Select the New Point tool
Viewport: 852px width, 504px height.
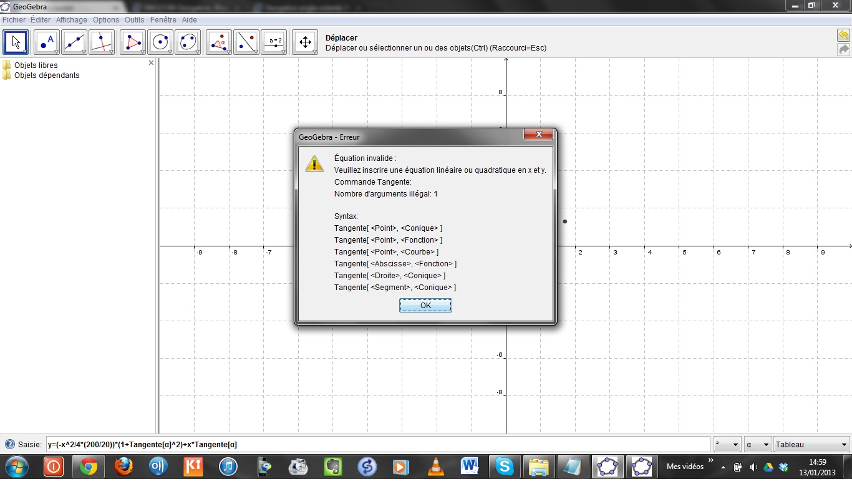46,42
